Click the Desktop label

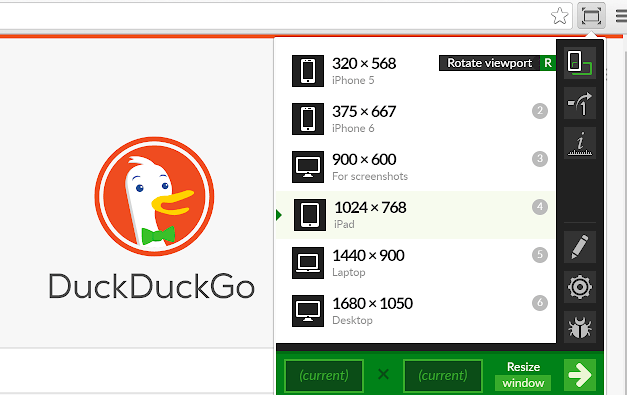[352, 320]
